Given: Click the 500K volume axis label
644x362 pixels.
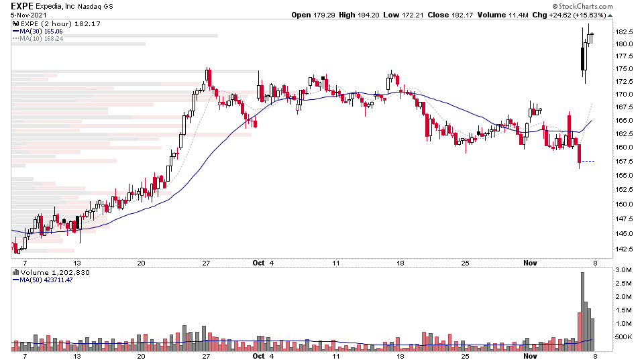Looking at the screenshot, I should [623, 337].
